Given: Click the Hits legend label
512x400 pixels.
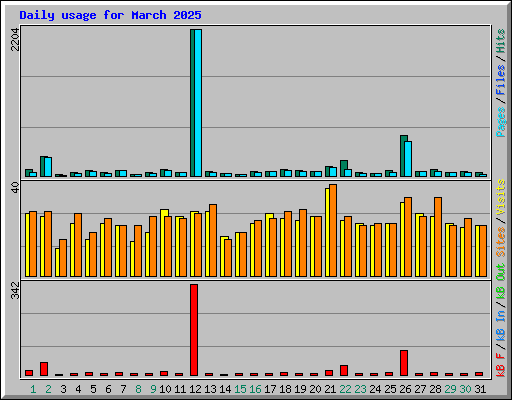Looking at the screenshot, I should [501, 41].
